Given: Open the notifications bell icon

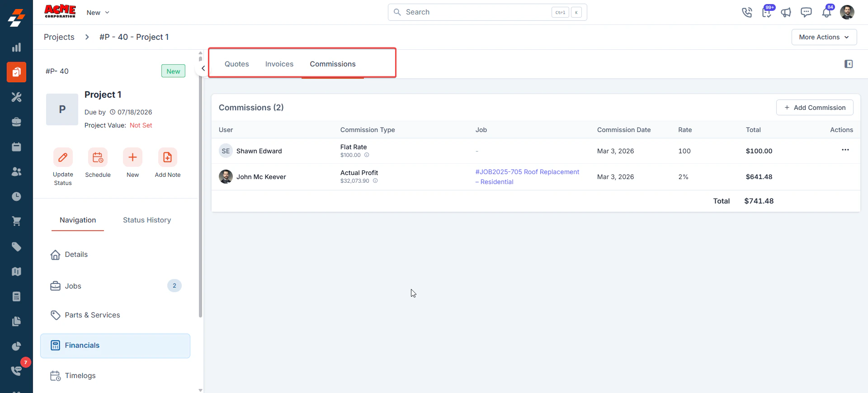Looking at the screenshot, I should pyautogui.click(x=826, y=12).
